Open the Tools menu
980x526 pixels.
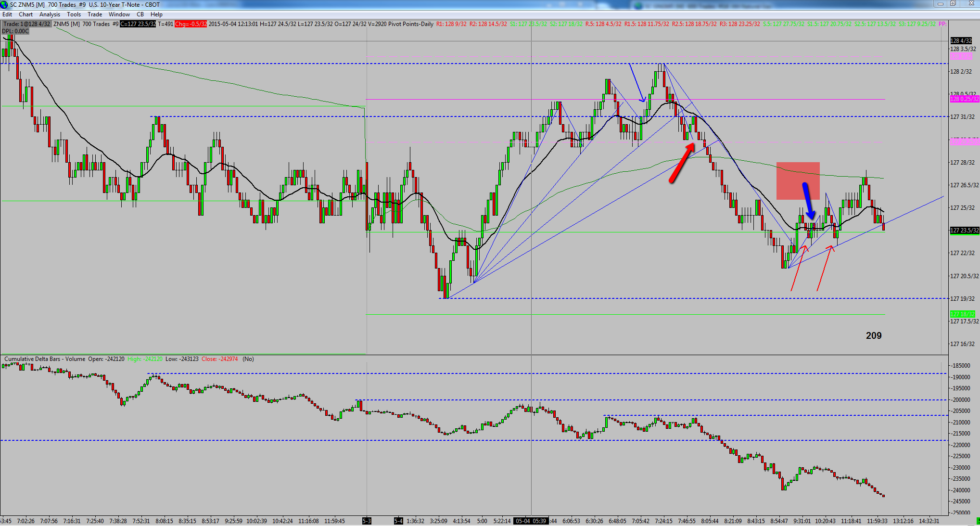click(74, 14)
